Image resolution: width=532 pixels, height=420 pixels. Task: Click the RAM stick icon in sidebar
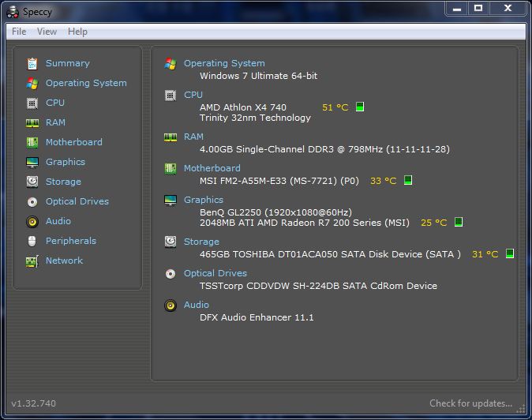pos(32,123)
